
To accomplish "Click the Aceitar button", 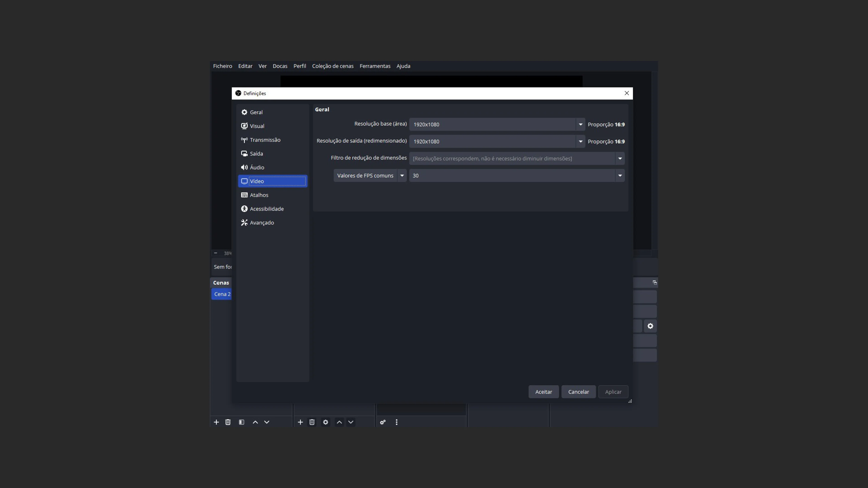I will coord(543,392).
